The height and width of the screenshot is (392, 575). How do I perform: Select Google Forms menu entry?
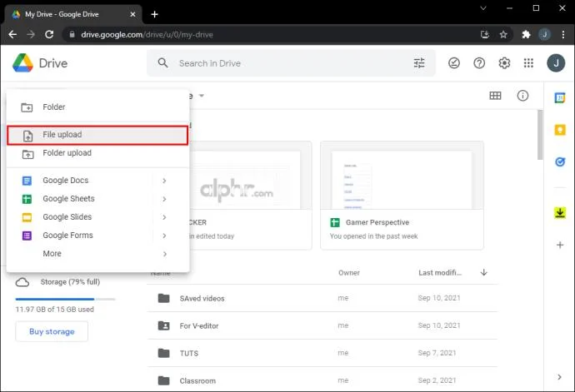97,236
